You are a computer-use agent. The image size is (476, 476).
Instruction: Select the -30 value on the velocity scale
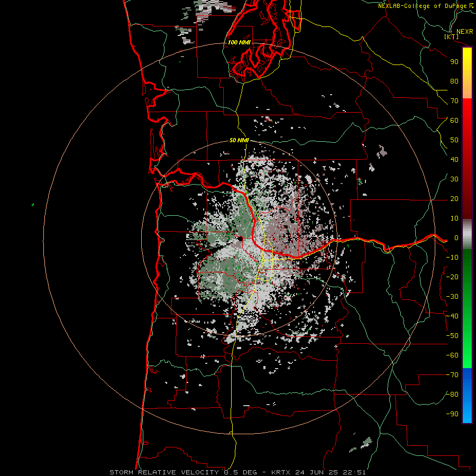(452, 297)
